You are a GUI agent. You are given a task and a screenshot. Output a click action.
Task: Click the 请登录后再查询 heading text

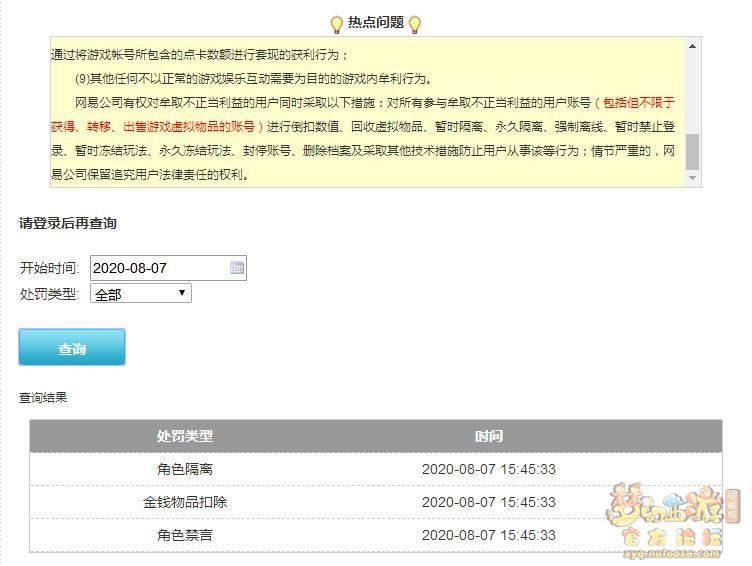pos(68,223)
